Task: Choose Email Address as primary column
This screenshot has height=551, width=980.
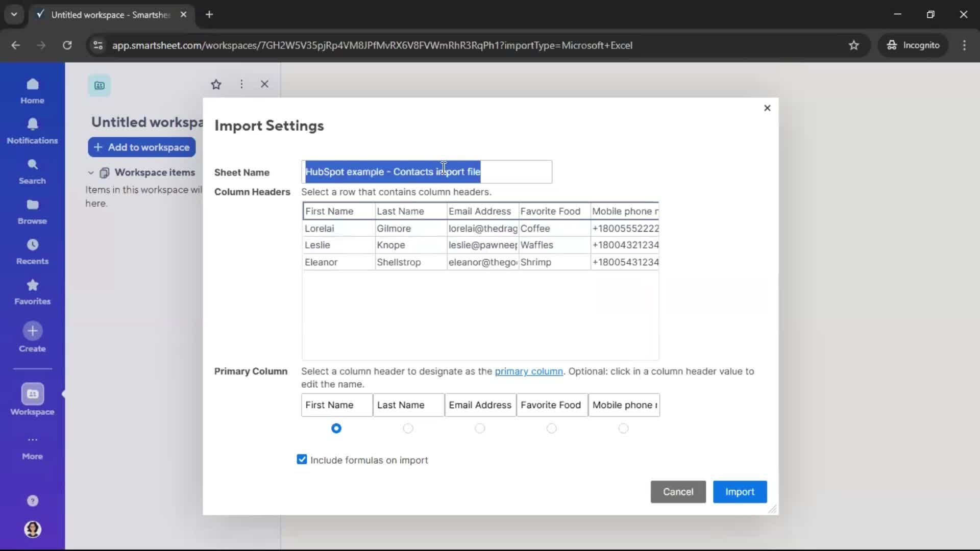Action: [480, 429]
